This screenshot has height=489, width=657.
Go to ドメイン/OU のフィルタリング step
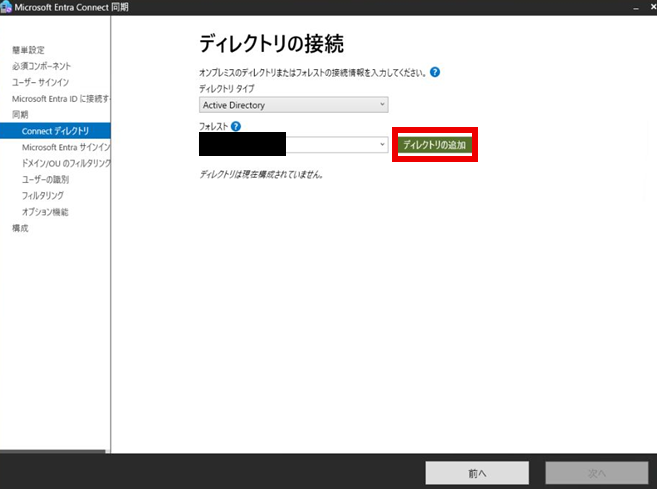pyautogui.click(x=66, y=163)
